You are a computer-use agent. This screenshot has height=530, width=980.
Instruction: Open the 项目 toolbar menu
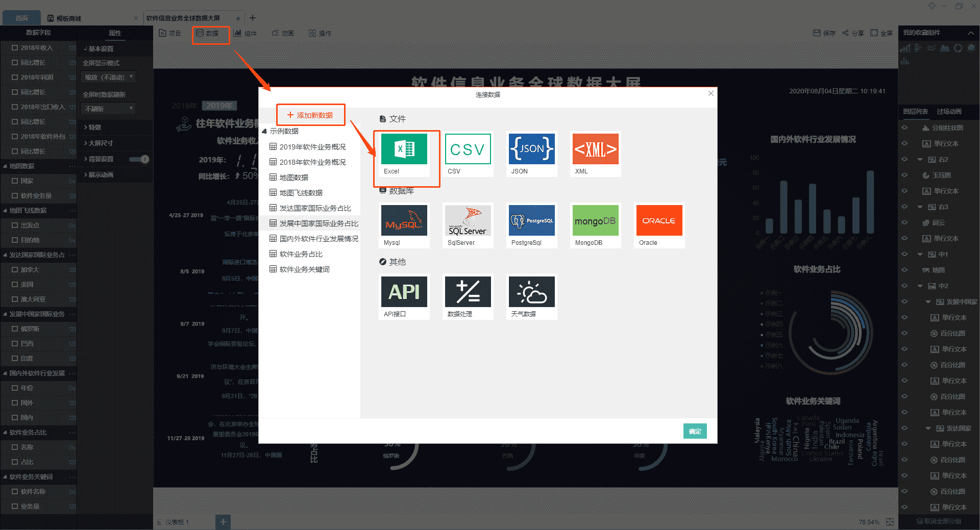pyautogui.click(x=170, y=33)
